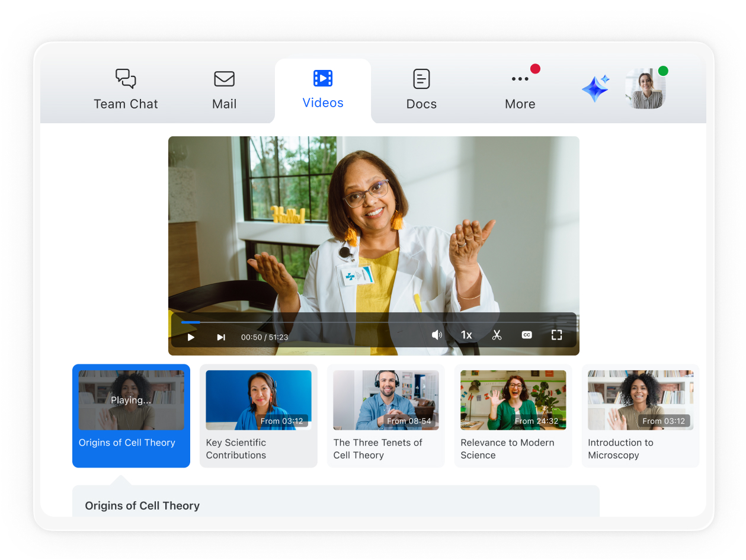Image resolution: width=746 pixels, height=560 pixels.
Task: Play Key Scientific Contributions chapter
Action: tap(258, 415)
